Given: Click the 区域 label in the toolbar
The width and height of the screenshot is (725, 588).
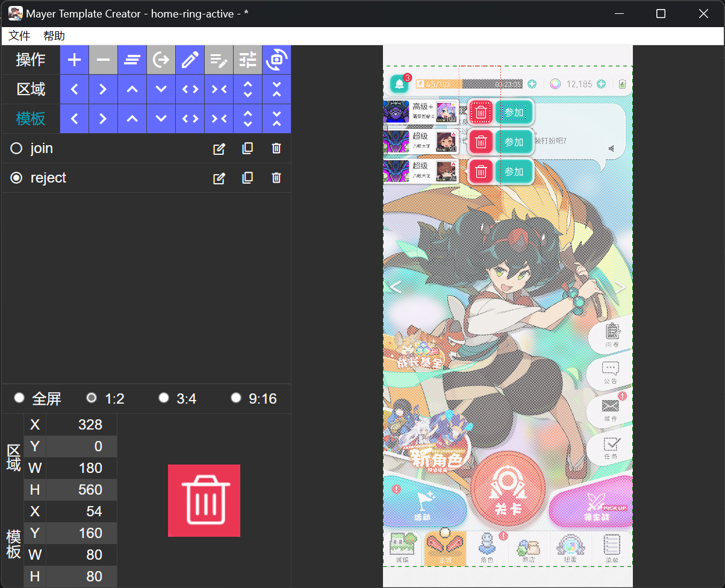Looking at the screenshot, I should [31, 89].
